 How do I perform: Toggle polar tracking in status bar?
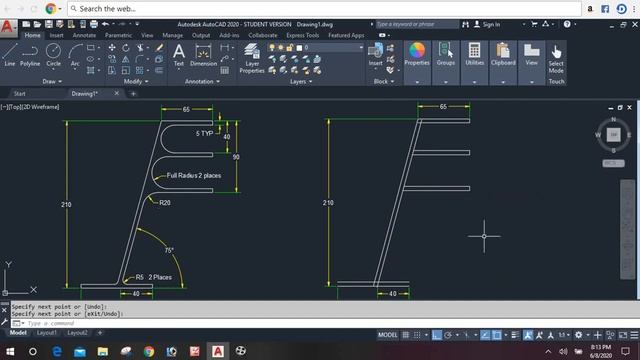point(448,335)
